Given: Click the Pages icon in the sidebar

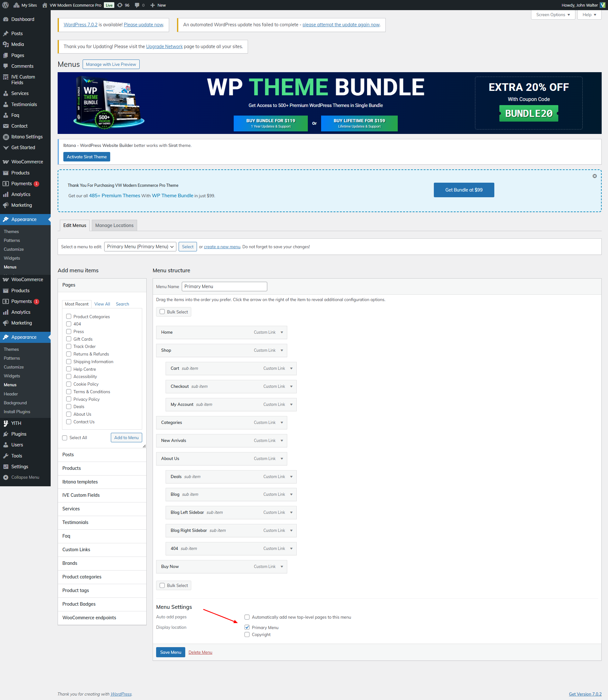Looking at the screenshot, I should click(x=6, y=55).
